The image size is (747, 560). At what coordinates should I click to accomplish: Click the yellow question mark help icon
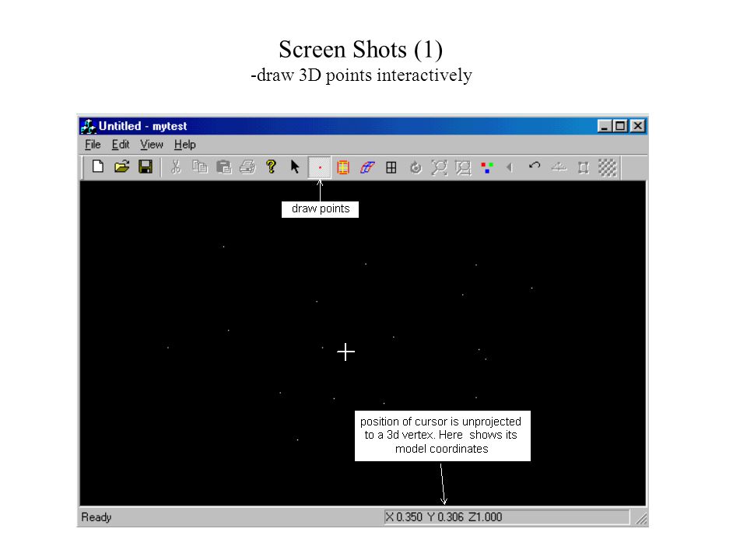click(271, 166)
